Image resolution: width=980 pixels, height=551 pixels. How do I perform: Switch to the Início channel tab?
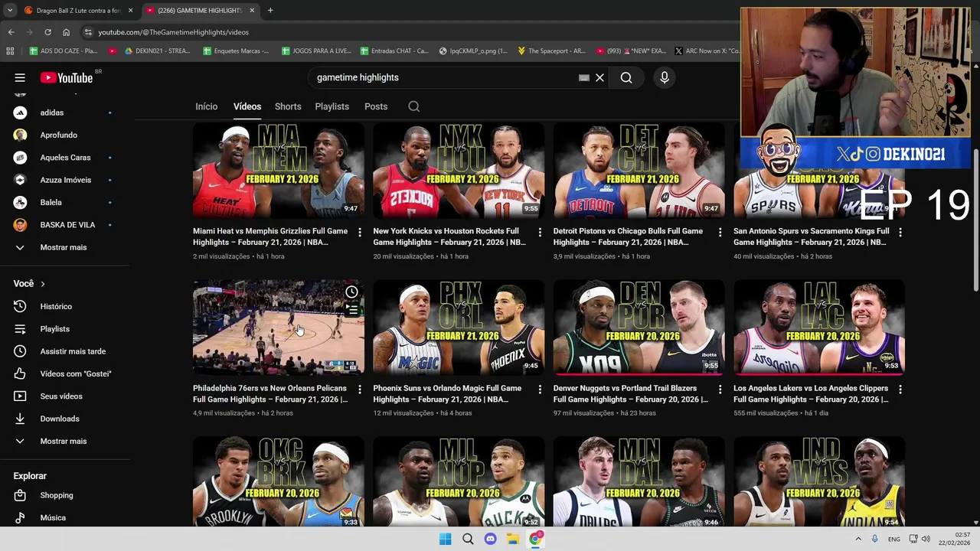tap(206, 106)
